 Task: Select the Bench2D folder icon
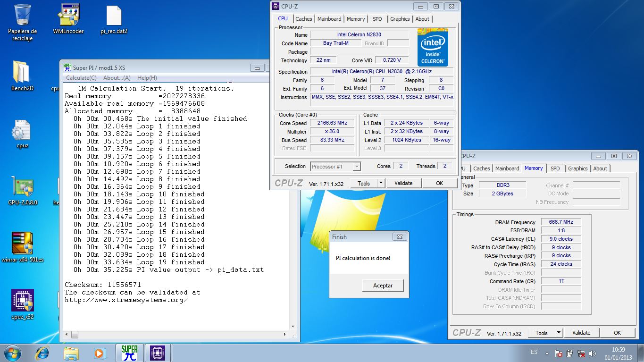(22, 76)
